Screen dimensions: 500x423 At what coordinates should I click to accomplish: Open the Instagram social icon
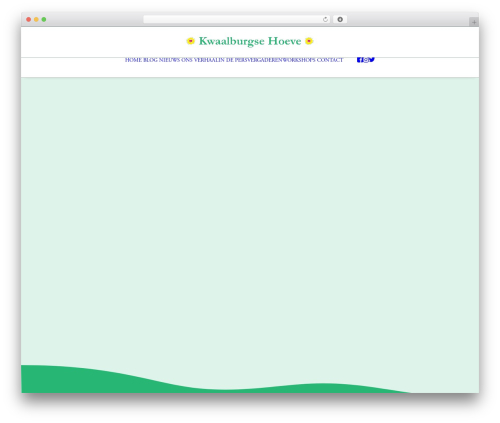[366, 60]
